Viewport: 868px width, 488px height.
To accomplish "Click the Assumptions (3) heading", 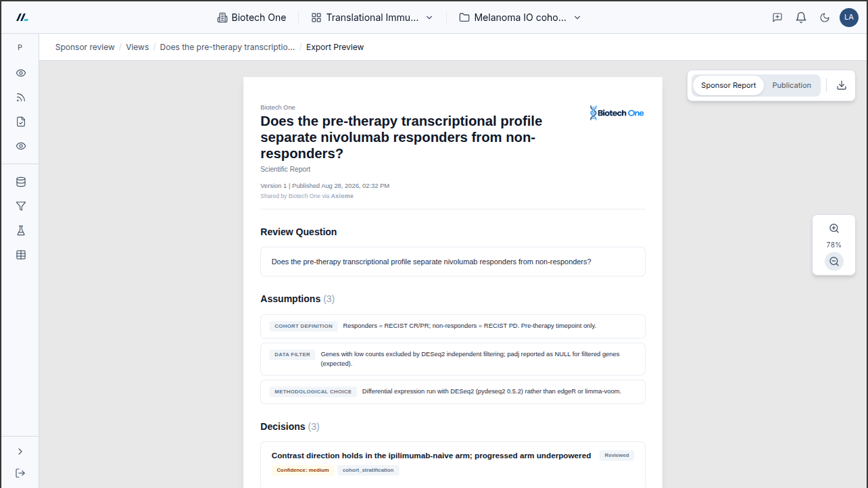I will click(297, 299).
